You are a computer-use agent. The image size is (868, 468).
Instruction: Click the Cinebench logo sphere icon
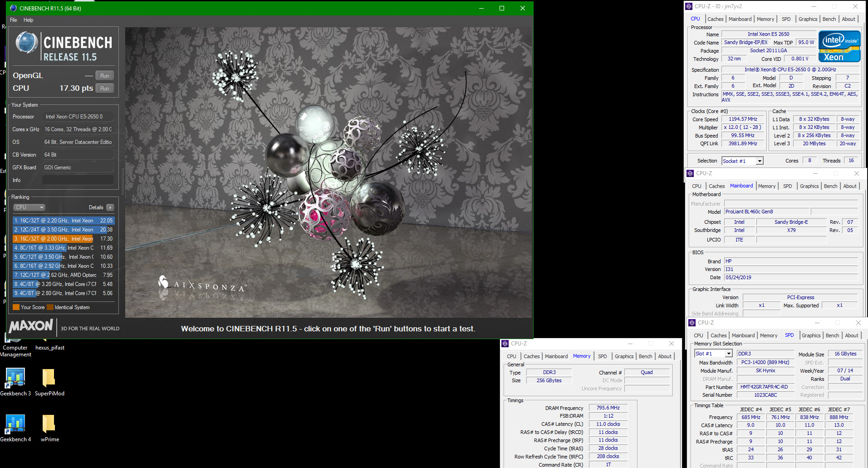tap(26, 43)
